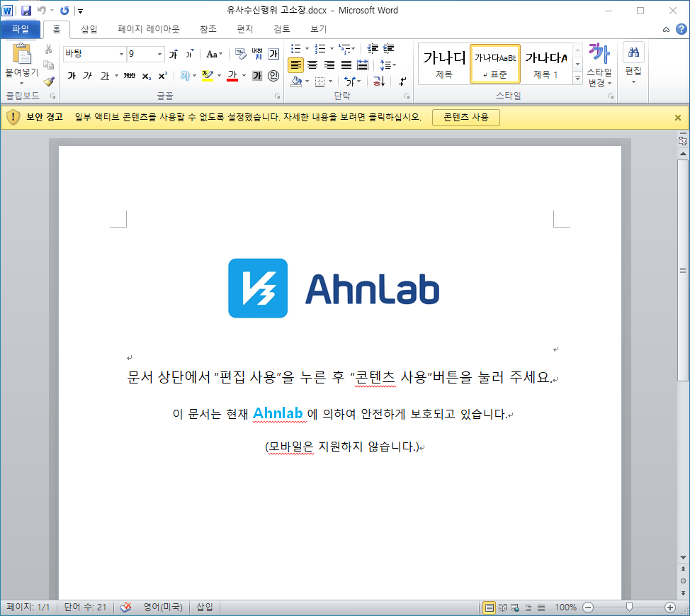Click the zoom slider handle
This screenshot has height=616, width=690.
[629, 607]
